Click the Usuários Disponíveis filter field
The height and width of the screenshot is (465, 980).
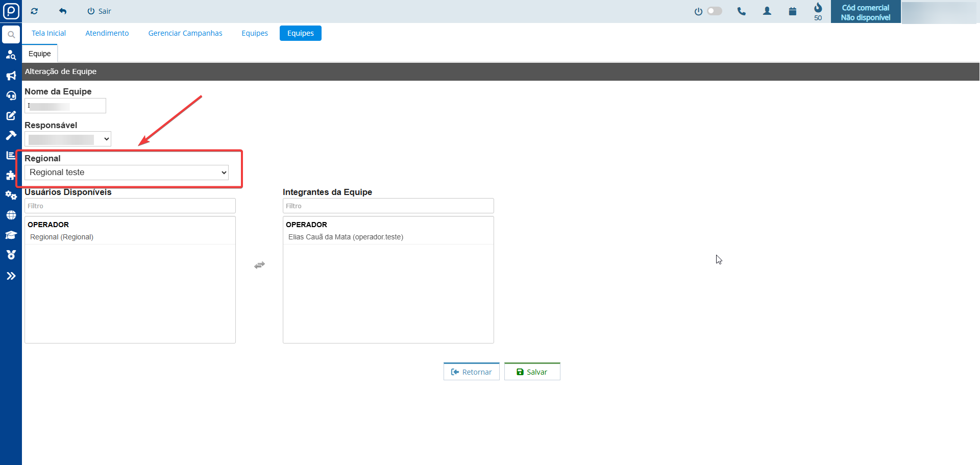[x=130, y=206]
